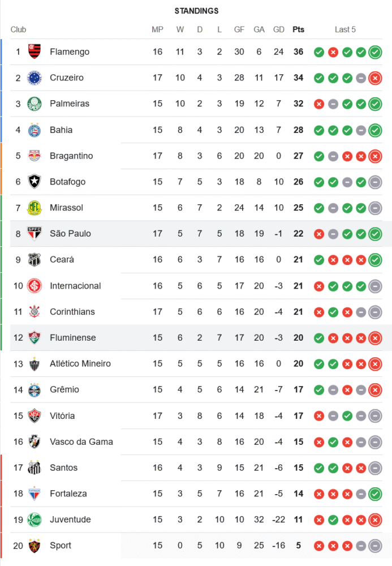
Task: Open the Vasco da Gama link
Action: [81, 441]
